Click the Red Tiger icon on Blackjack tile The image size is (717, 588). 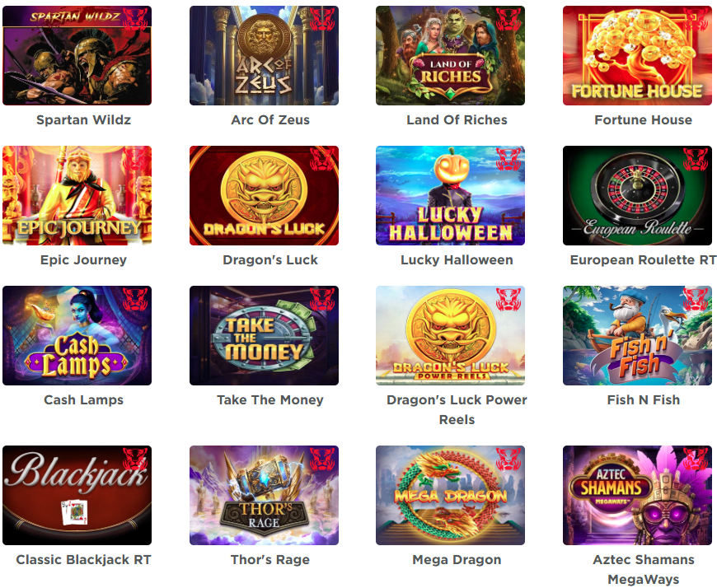[135, 460]
